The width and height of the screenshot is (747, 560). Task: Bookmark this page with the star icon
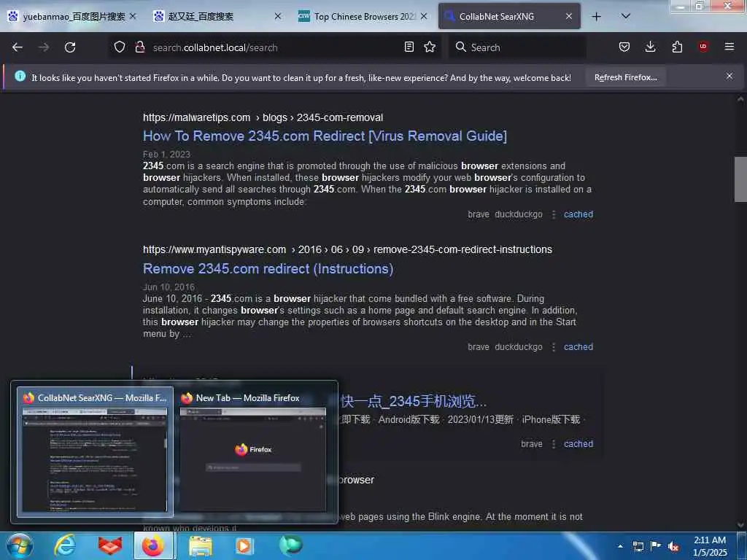click(x=430, y=47)
